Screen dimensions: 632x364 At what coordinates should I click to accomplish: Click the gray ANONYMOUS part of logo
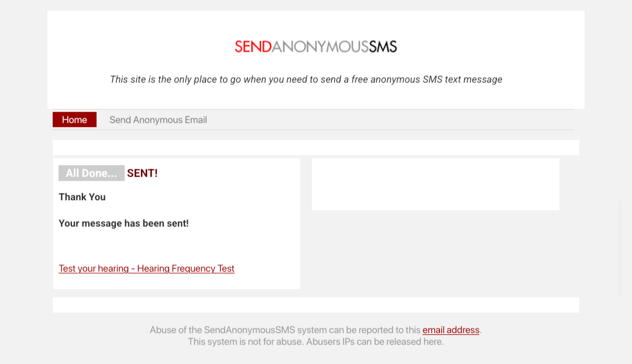[320, 47]
